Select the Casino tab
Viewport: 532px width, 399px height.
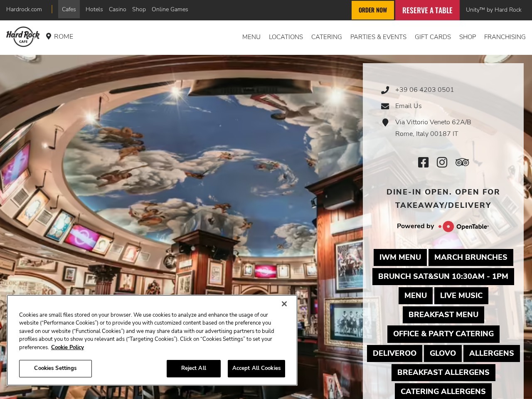click(118, 9)
